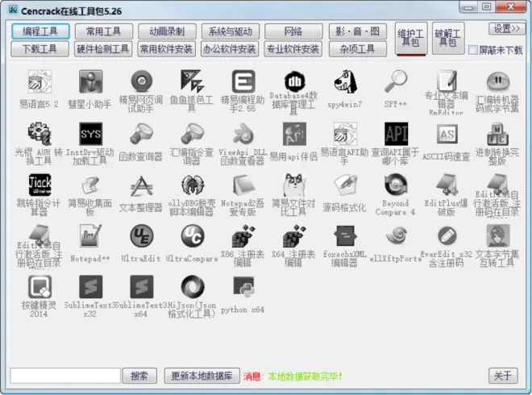The height and width of the screenshot is (395, 532).
Task: Open 文本字节集互转工具 icon
Action: (x=497, y=236)
